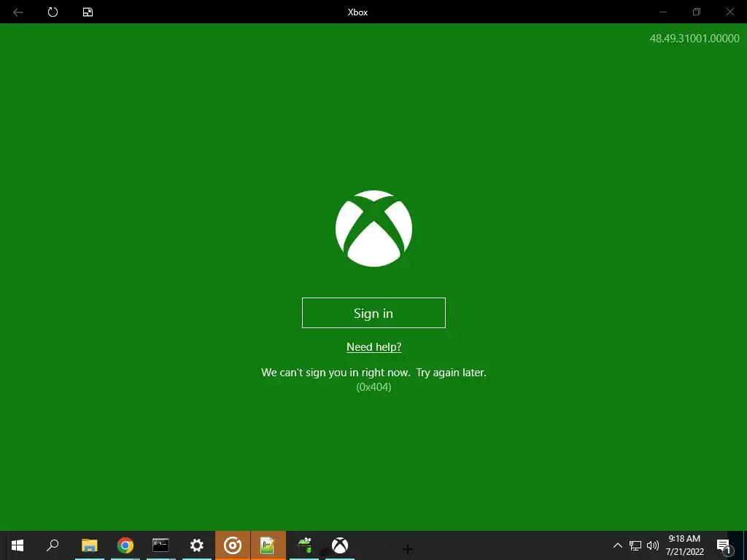The width and height of the screenshot is (747, 560).
Task: Open taskbar Search
Action: click(x=53, y=545)
